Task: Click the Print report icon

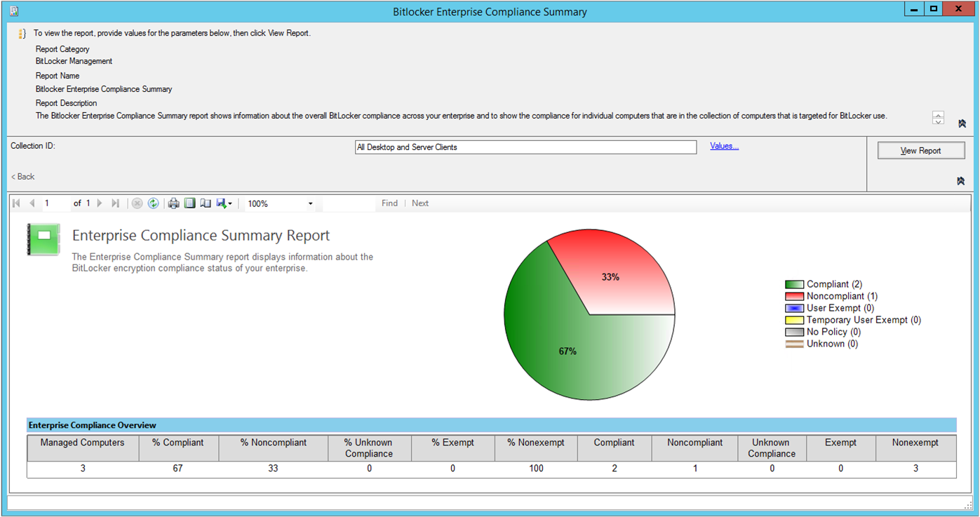Action: pos(173,203)
